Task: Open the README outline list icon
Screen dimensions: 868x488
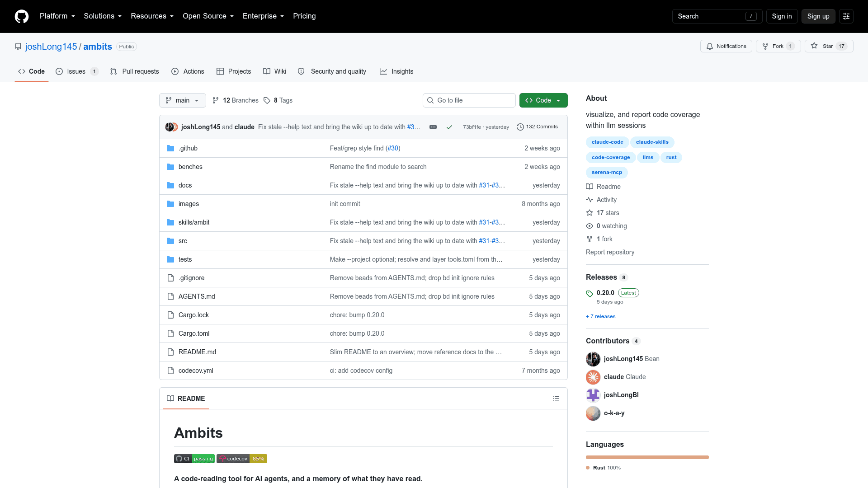Action: (556, 399)
